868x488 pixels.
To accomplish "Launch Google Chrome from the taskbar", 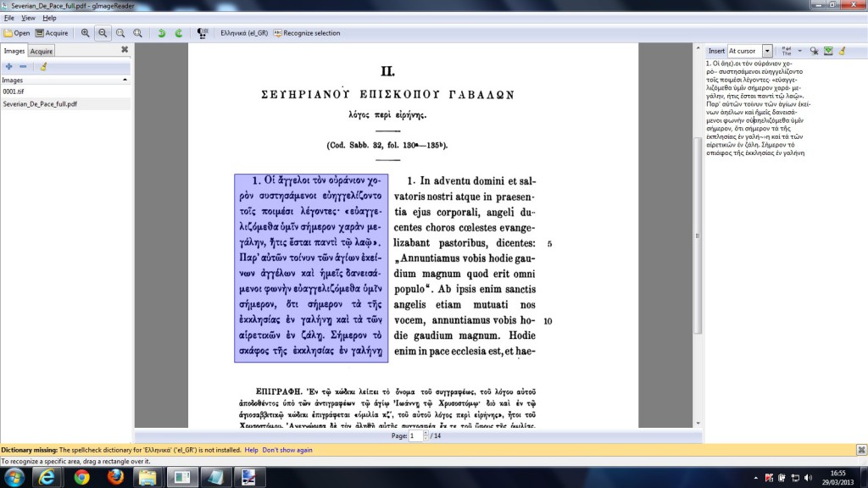I will [x=81, y=477].
